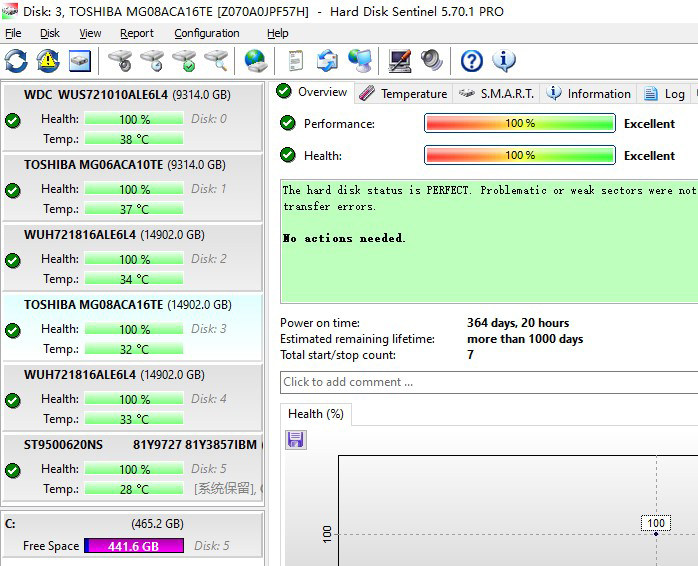Click the disk surface test magnifier icon
Screen dimensions: 698x566
click(216, 61)
